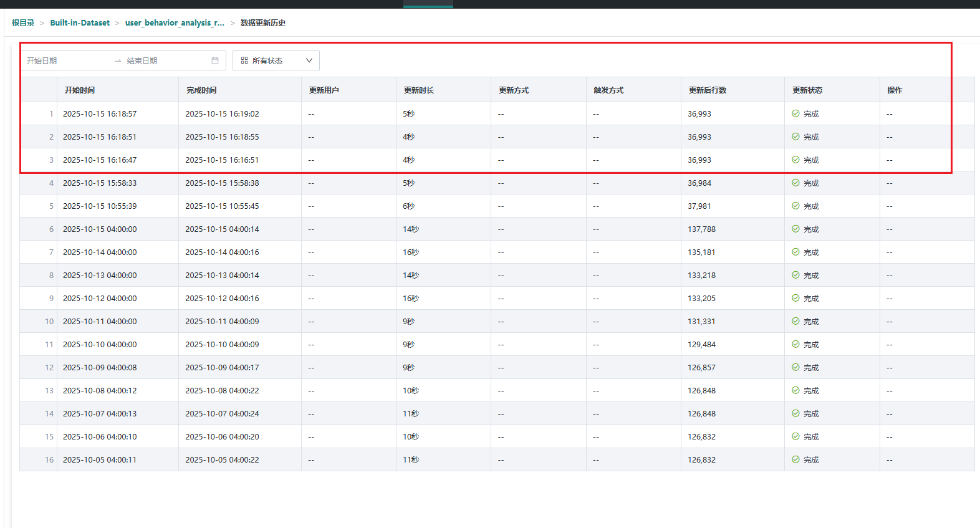The image size is (980, 528).
Task: Open the 所有状态 status filter dropdown
Action: [276, 60]
